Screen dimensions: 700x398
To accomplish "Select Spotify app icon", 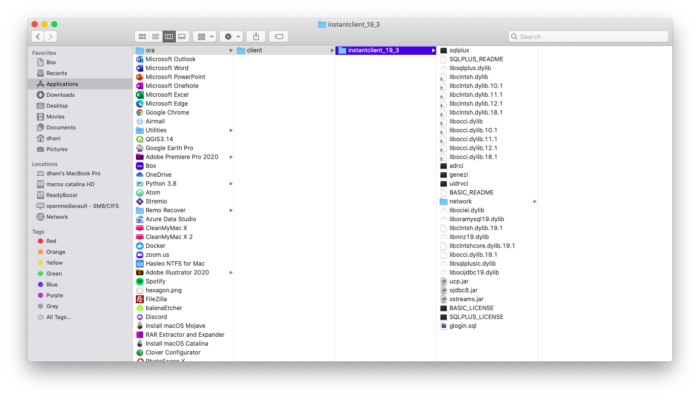I will click(140, 281).
